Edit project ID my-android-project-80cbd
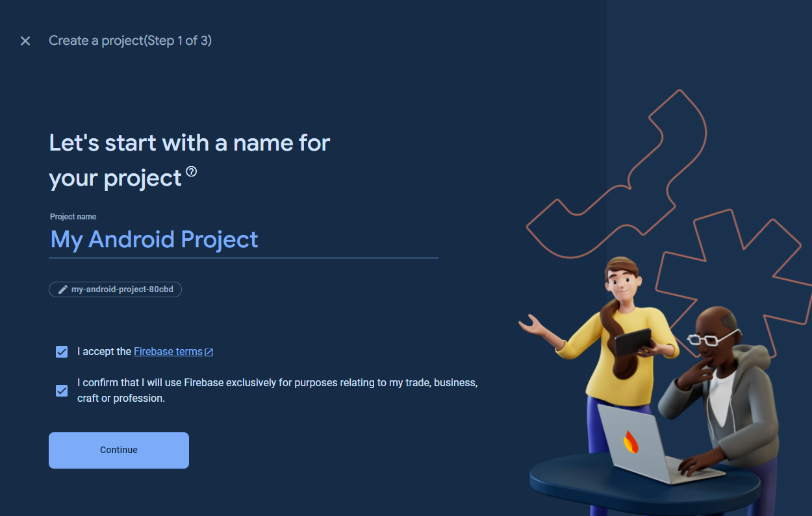812x516 pixels. pos(115,289)
